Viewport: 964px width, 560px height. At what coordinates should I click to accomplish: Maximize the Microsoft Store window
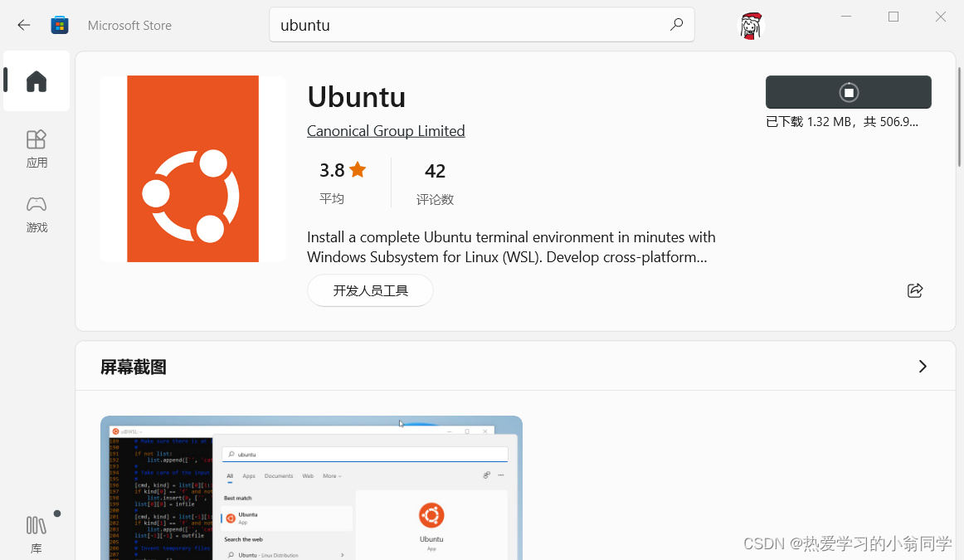893,17
